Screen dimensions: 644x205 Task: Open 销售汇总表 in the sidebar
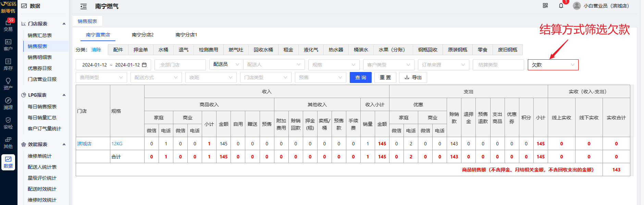pyautogui.click(x=40, y=35)
